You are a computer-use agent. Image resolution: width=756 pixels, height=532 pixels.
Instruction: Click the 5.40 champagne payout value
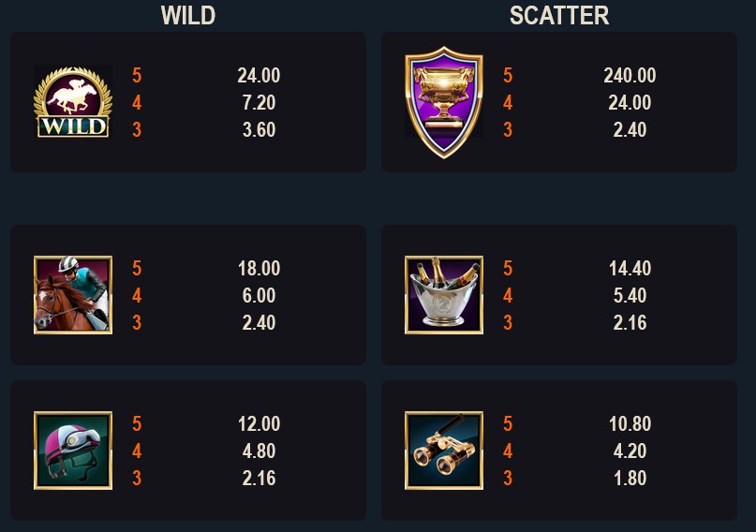630,295
